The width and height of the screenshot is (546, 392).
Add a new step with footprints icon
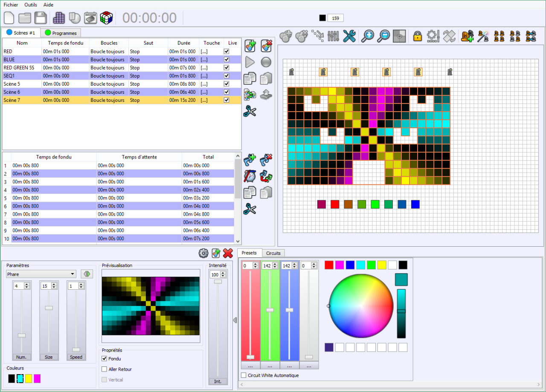(250, 160)
